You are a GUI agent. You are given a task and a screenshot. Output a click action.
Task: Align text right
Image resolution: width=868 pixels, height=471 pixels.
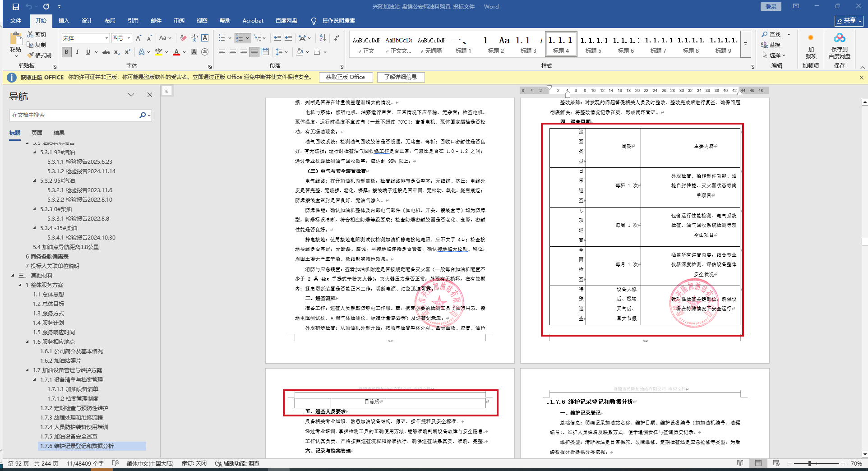pyautogui.click(x=244, y=52)
